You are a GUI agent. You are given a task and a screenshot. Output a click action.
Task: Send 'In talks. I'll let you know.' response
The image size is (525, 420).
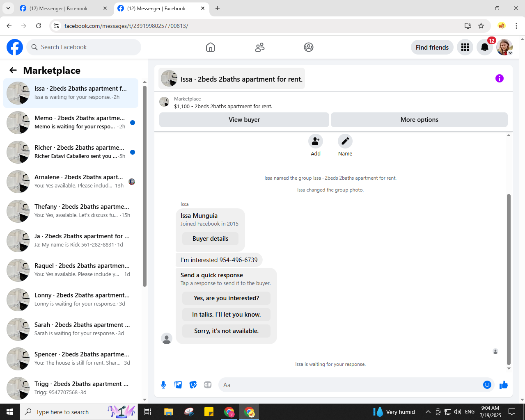[227, 315]
